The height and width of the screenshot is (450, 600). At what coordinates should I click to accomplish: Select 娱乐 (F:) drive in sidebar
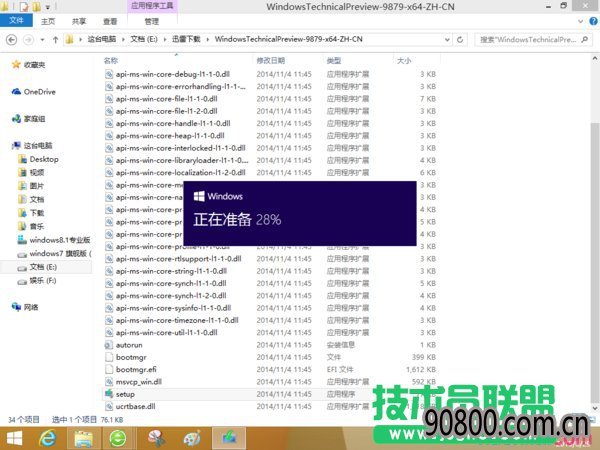pos(38,280)
